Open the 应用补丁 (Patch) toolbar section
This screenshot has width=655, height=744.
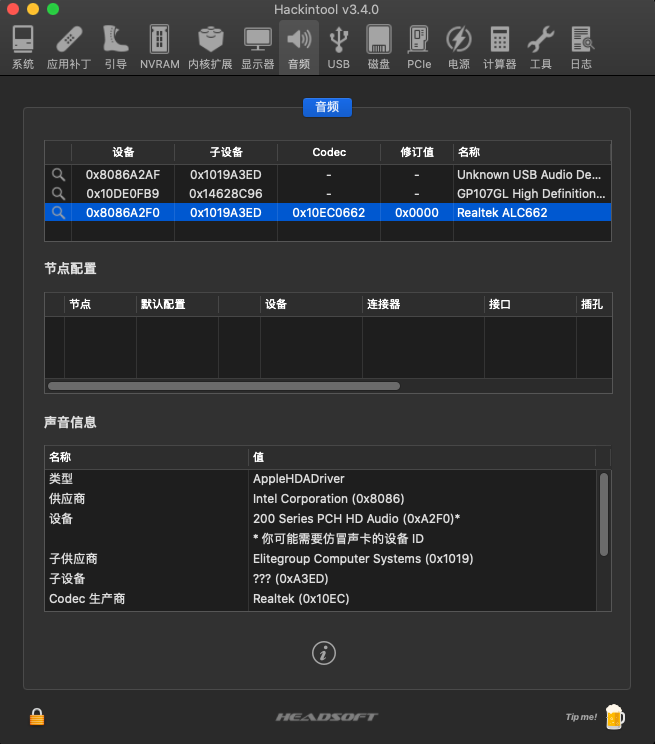tap(69, 47)
